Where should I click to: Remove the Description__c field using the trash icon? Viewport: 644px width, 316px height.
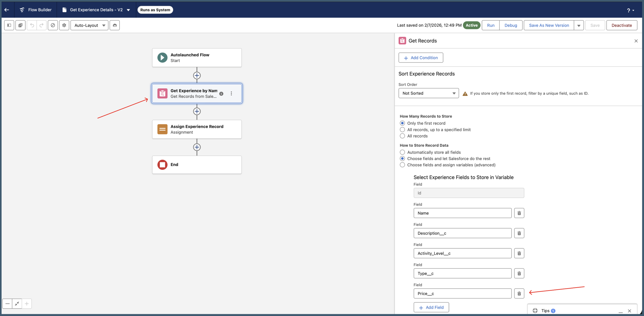click(x=519, y=233)
